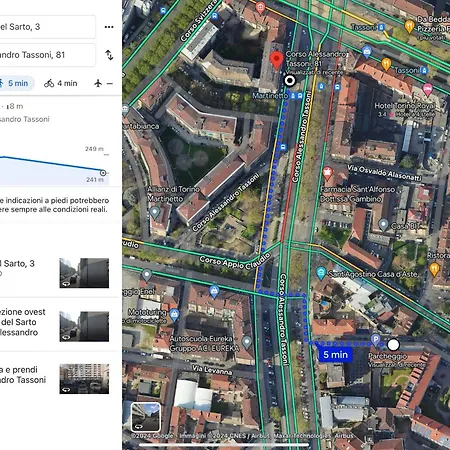Click the blue '5 min' route label
Image resolution: width=450 pixels, height=450 pixels.
tap(335, 355)
